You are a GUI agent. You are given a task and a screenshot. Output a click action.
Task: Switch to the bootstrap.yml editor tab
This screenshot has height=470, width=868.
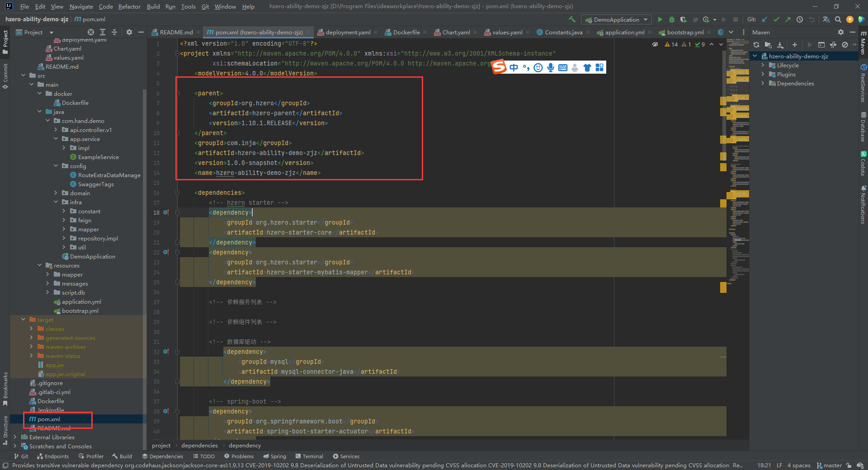click(x=685, y=32)
